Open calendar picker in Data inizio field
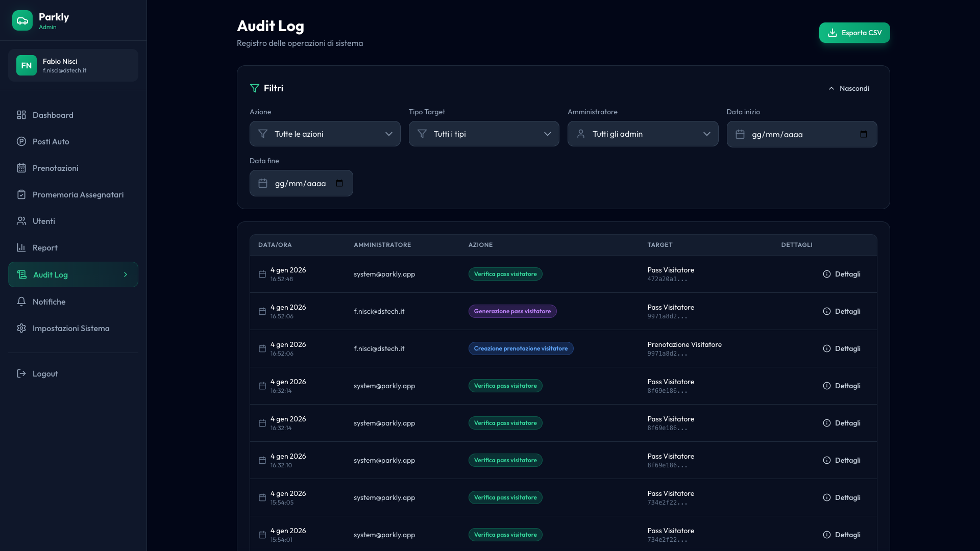Image resolution: width=980 pixels, height=551 pixels. [x=864, y=134]
